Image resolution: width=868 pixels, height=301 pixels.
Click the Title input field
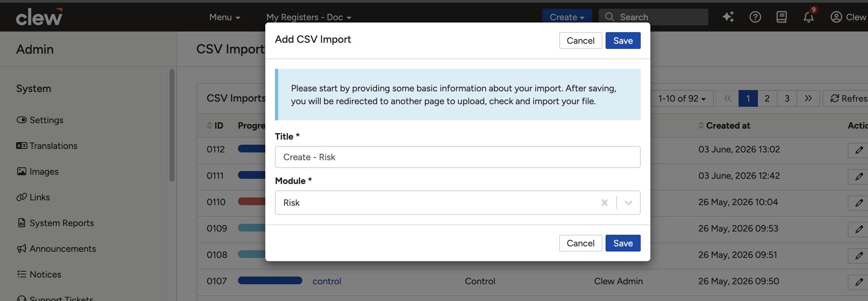point(457,157)
